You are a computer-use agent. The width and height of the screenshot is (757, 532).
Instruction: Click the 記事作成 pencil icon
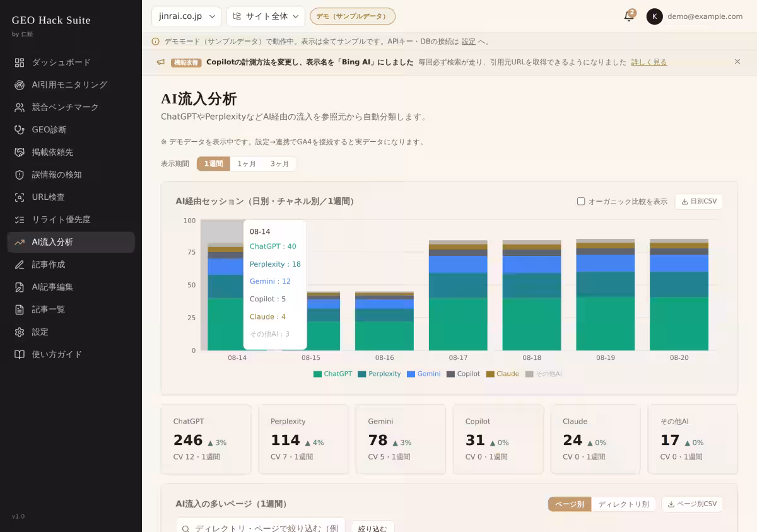20,265
